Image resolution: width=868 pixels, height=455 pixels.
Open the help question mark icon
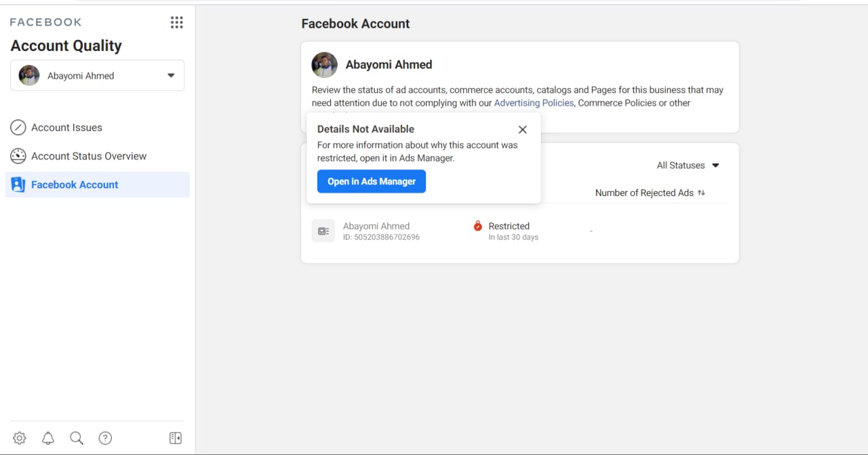coord(105,438)
